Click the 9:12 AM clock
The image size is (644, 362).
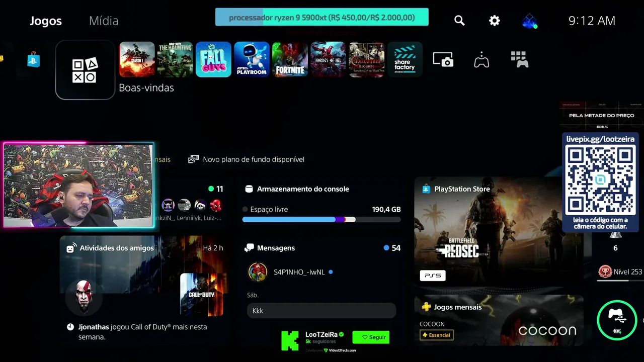click(592, 21)
